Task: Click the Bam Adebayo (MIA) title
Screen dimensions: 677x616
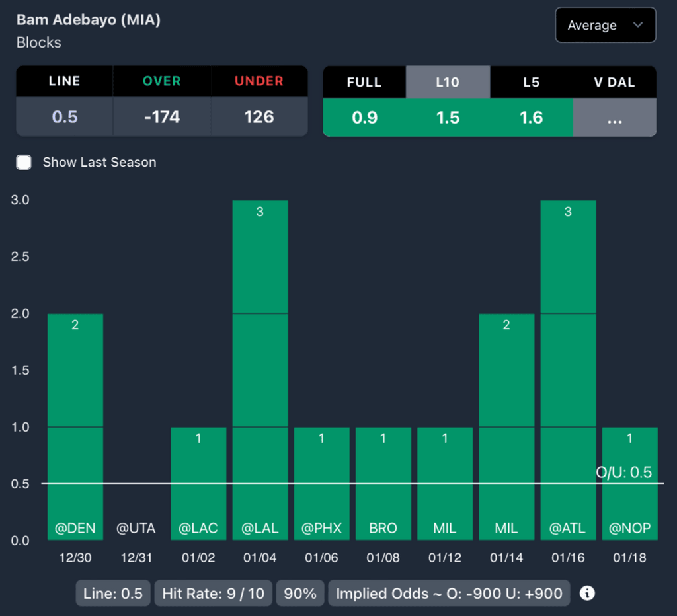Action: (x=89, y=20)
